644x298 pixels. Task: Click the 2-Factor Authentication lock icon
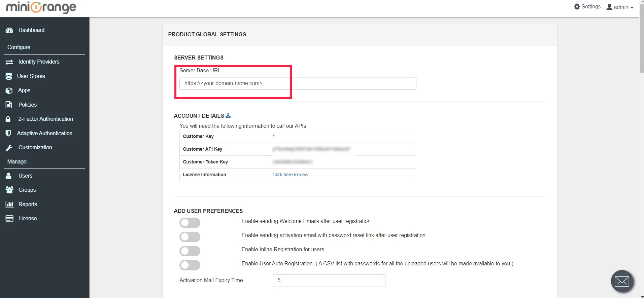pyautogui.click(x=8, y=119)
